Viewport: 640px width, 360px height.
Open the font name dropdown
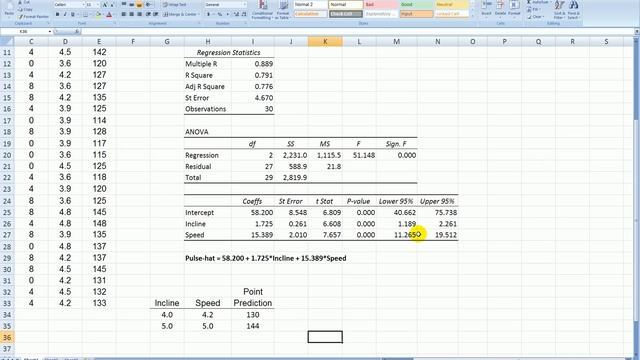click(x=83, y=4)
